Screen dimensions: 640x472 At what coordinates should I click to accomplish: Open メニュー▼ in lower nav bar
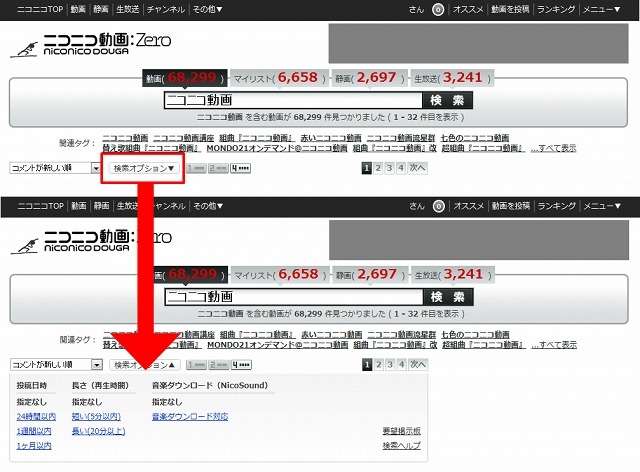[x=602, y=206]
